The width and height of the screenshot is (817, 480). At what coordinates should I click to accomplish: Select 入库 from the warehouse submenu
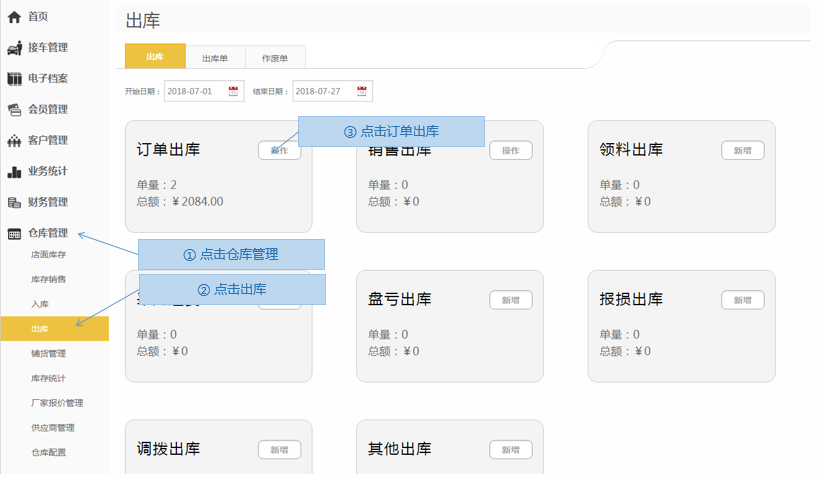[40, 304]
